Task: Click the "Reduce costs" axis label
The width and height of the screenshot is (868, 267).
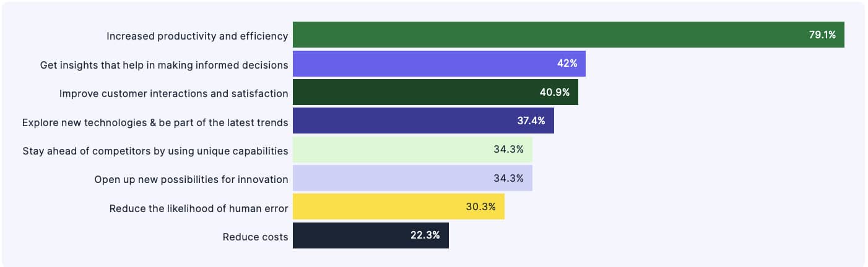Action: click(255, 237)
